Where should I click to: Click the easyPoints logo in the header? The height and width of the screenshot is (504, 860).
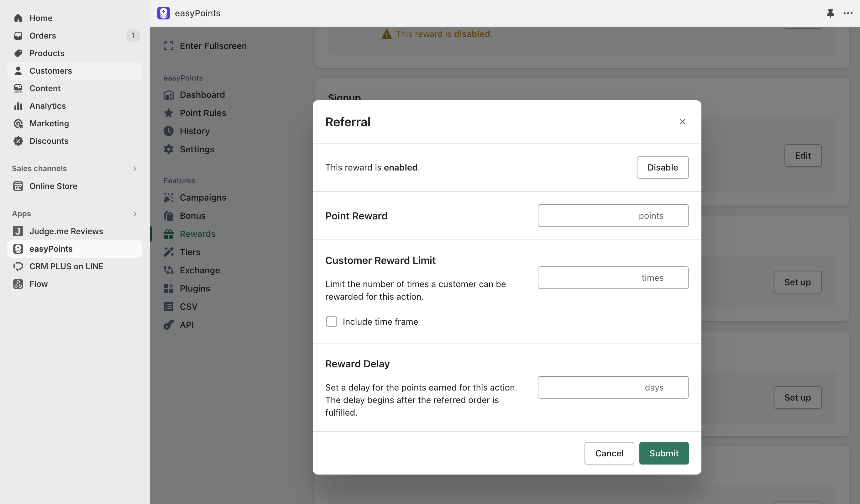164,13
